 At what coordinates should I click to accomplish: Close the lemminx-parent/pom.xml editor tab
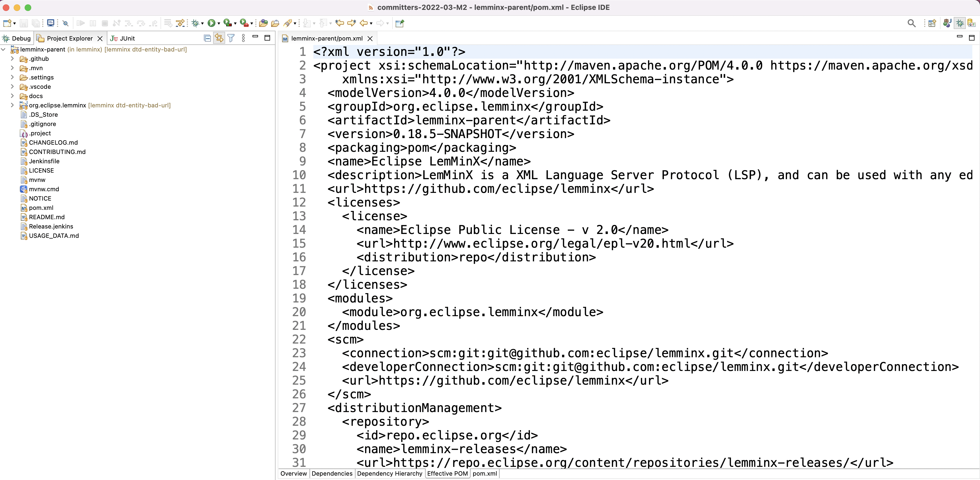click(370, 38)
